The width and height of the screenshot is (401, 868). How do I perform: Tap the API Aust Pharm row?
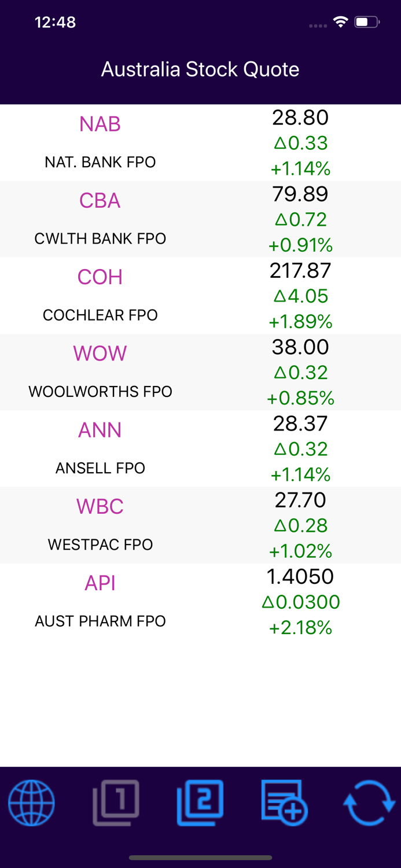coord(100,583)
